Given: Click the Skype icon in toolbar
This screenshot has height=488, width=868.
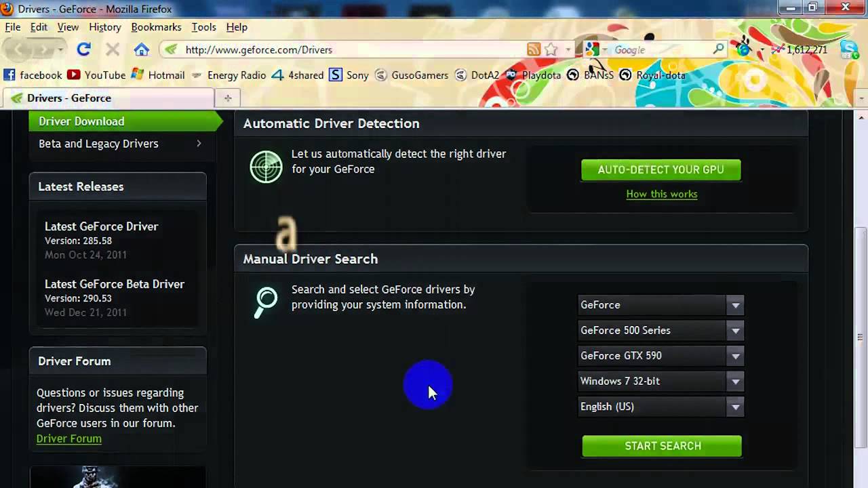Looking at the screenshot, I should pos(850,49).
